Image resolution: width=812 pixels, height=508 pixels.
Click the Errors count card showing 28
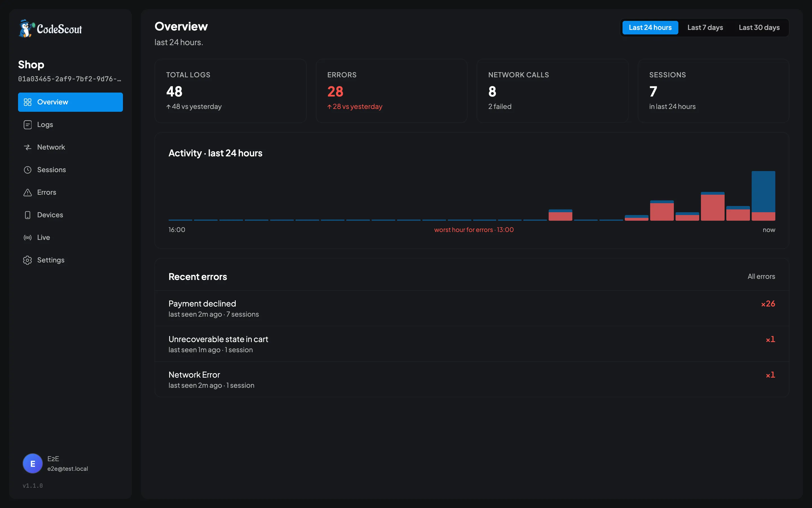391,91
